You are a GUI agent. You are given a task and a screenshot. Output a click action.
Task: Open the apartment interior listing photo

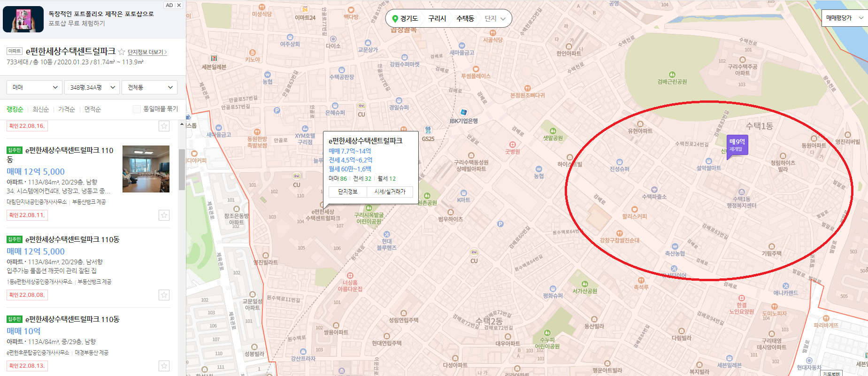click(146, 169)
